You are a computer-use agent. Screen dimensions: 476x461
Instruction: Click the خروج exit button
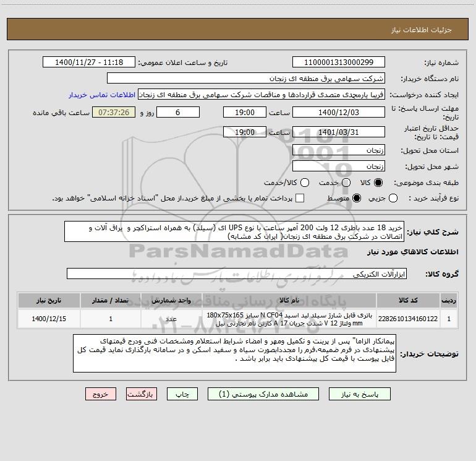101,394
